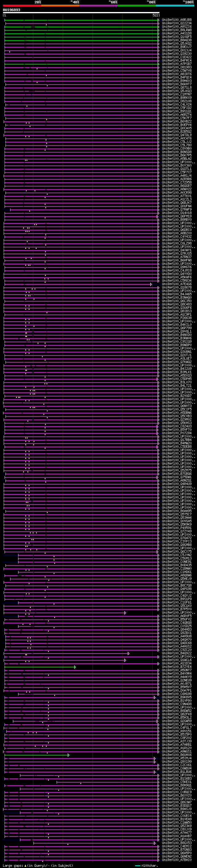
Task: Click the ~80% green legend segment
Action: (x=136, y=6)
